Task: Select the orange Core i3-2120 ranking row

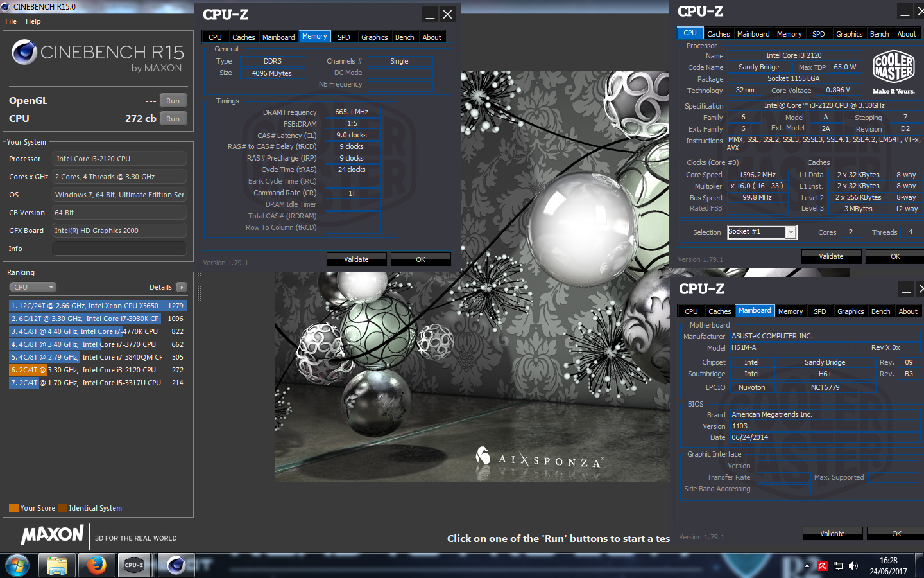Action: [98, 370]
